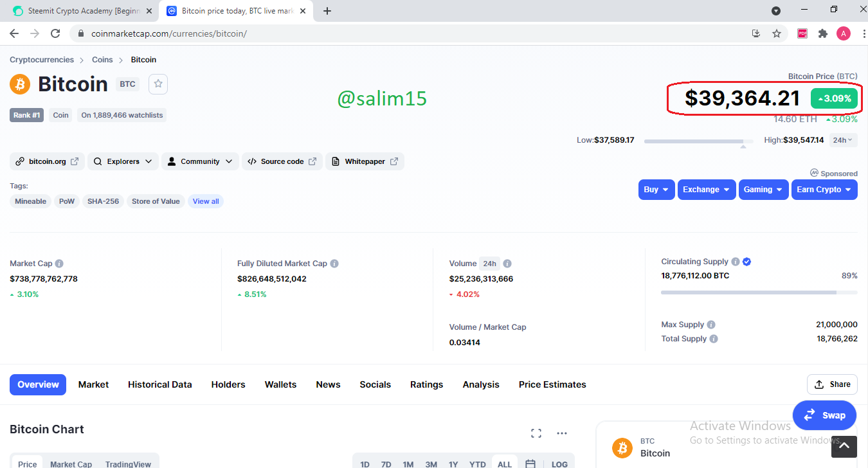
Task: Open the Socials tab
Action: tap(375, 384)
